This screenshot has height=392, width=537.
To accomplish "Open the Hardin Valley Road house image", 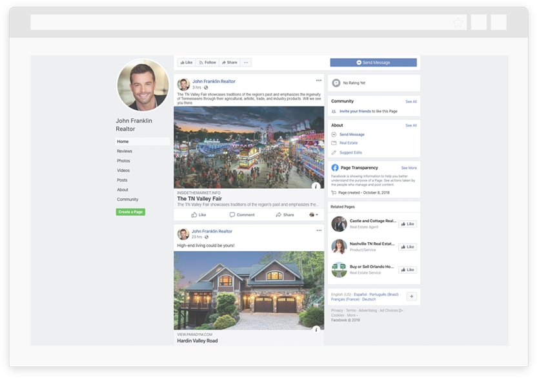I will pyautogui.click(x=248, y=291).
